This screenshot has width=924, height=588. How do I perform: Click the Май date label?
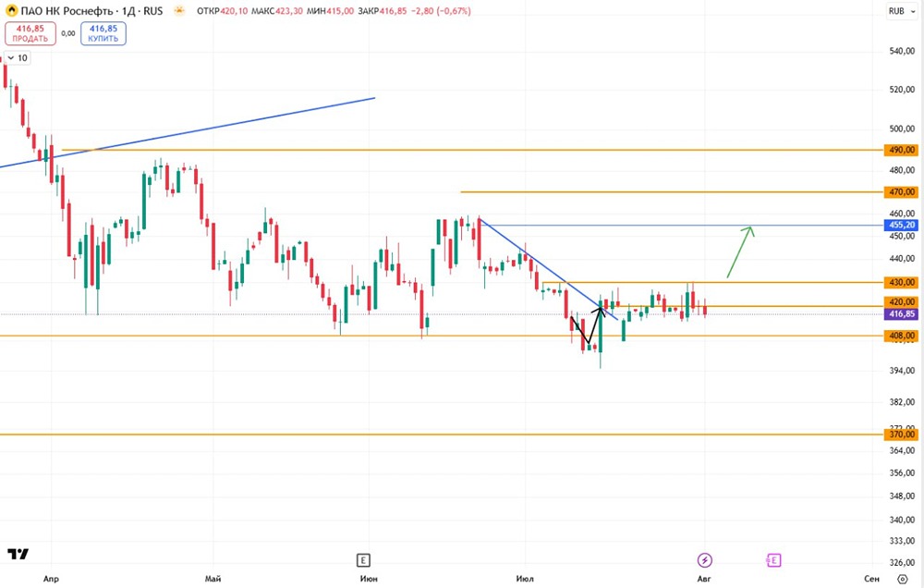(213, 579)
